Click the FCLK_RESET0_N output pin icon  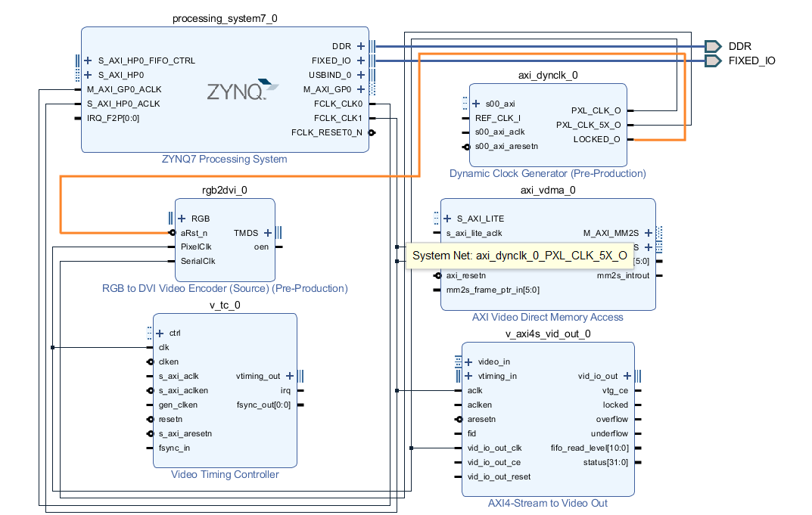(371, 132)
